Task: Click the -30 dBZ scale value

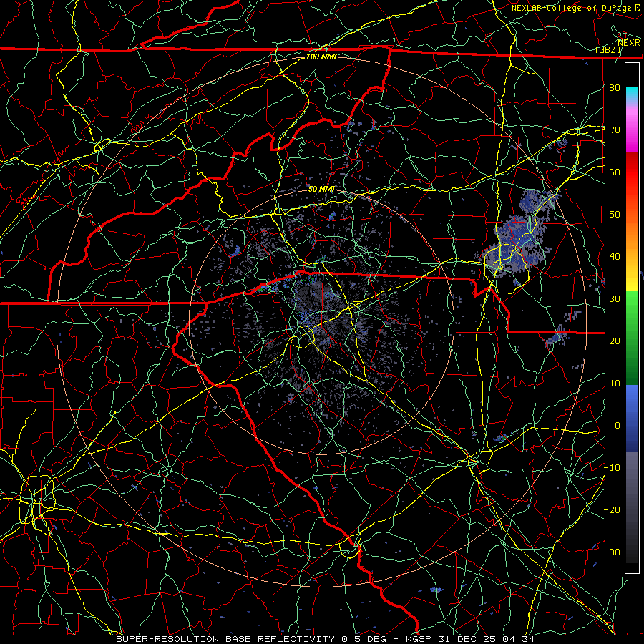Action: [x=612, y=552]
